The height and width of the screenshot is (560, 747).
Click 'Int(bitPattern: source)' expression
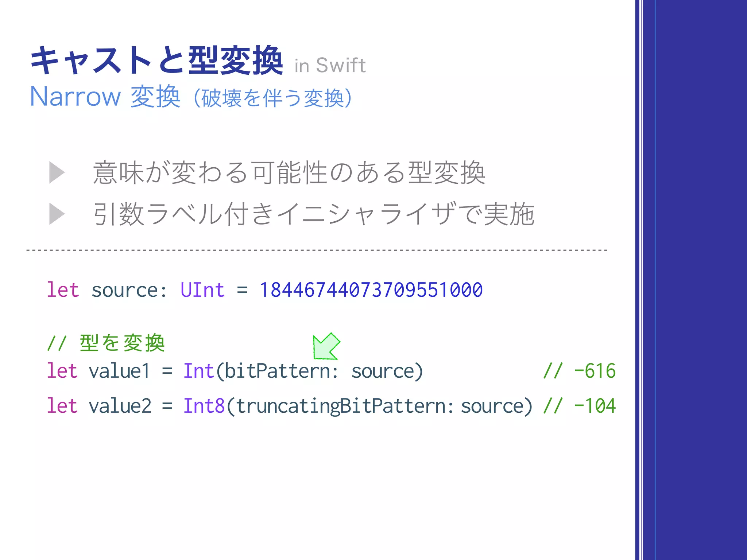(x=303, y=371)
